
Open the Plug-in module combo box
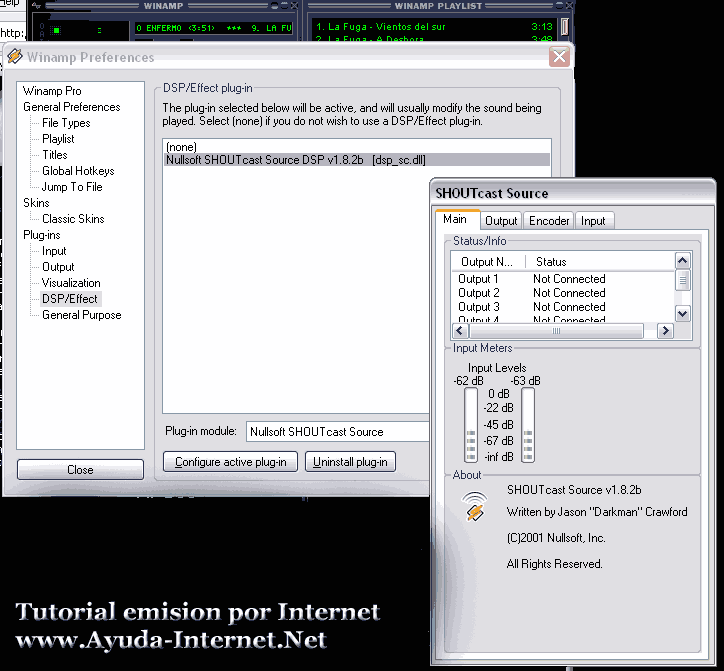click(338, 432)
